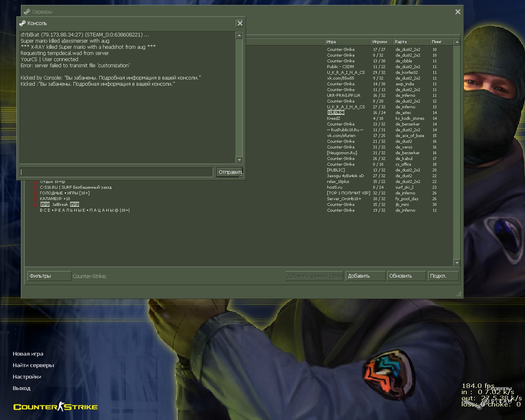Click the Отправить button in the console
525x420 pixels.
(x=230, y=172)
